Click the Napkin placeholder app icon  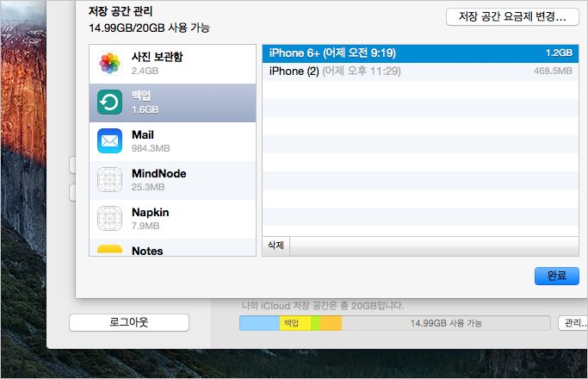(109, 218)
